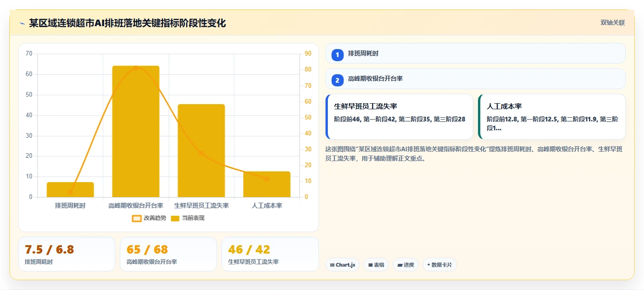
Task: Select the 生鲜早班员工流失率 bar in chart
Action: 201,151
